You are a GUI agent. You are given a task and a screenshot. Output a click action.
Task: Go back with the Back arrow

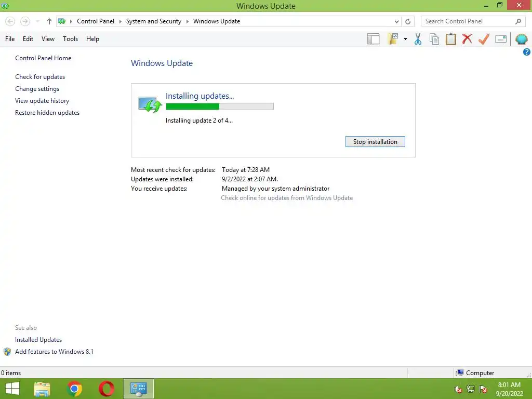pyautogui.click(x=10, y=21)
